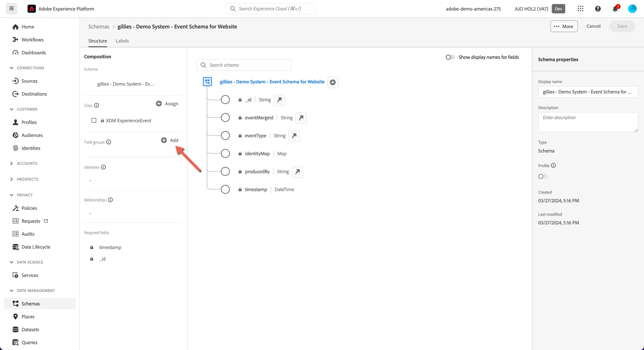Open the eventType field's data type arrow
644x350 pixels.
294,136
